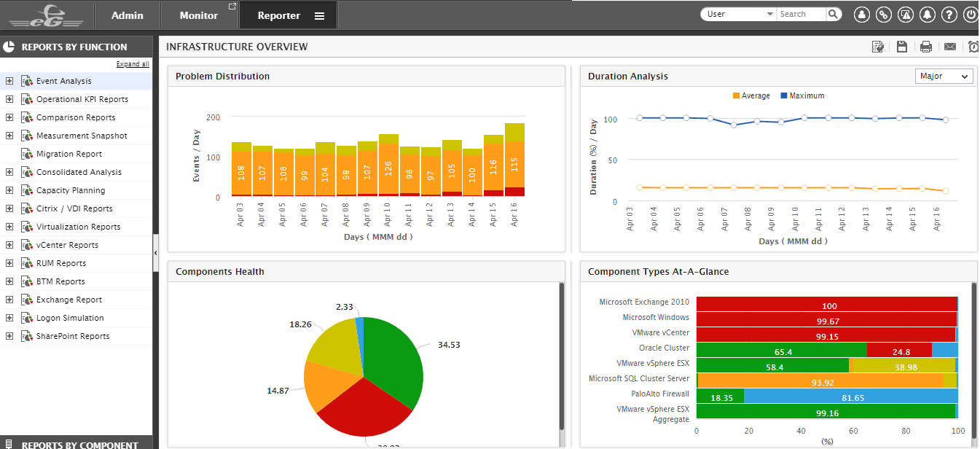Click the Expand all link
The image size is (980, 449).
click(133, 64)
